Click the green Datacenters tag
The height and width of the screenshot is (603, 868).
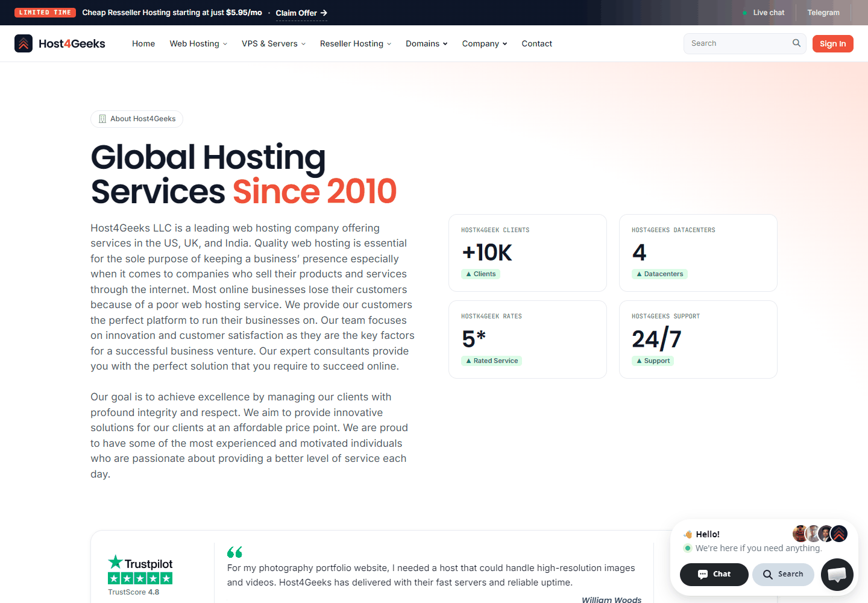(x=660, y=274)
